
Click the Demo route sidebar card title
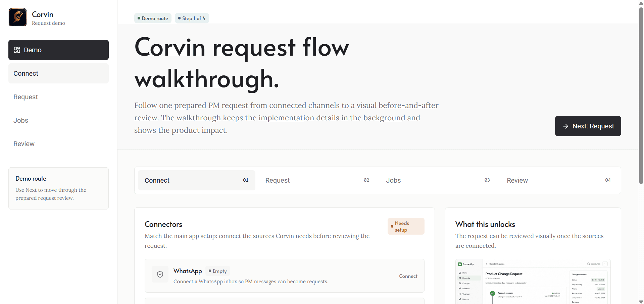point(31,179)
